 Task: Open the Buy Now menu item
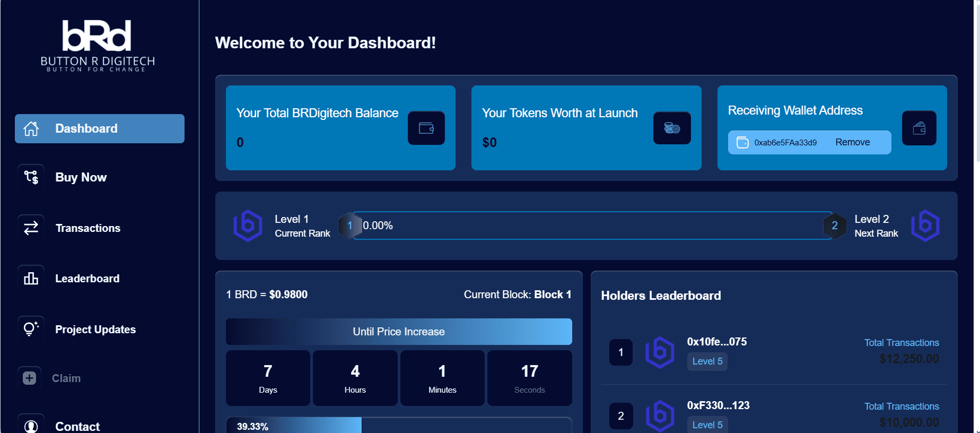81,177
